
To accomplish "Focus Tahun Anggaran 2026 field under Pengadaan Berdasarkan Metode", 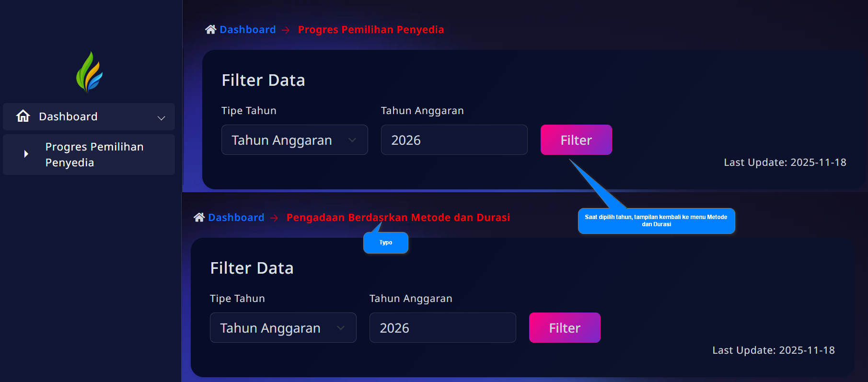I will coord(442,328).
